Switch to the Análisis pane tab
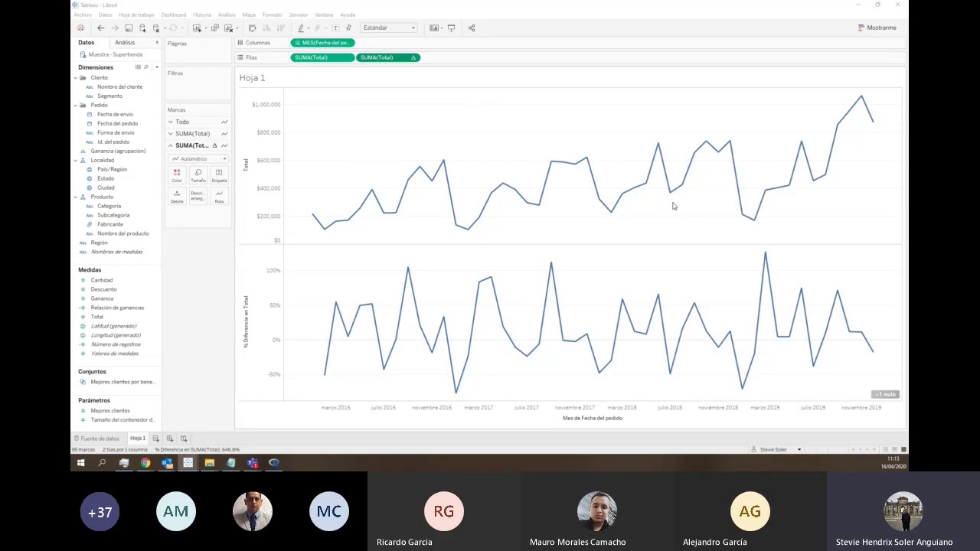This screenshot has height=551, width=980. click(125, 43)
